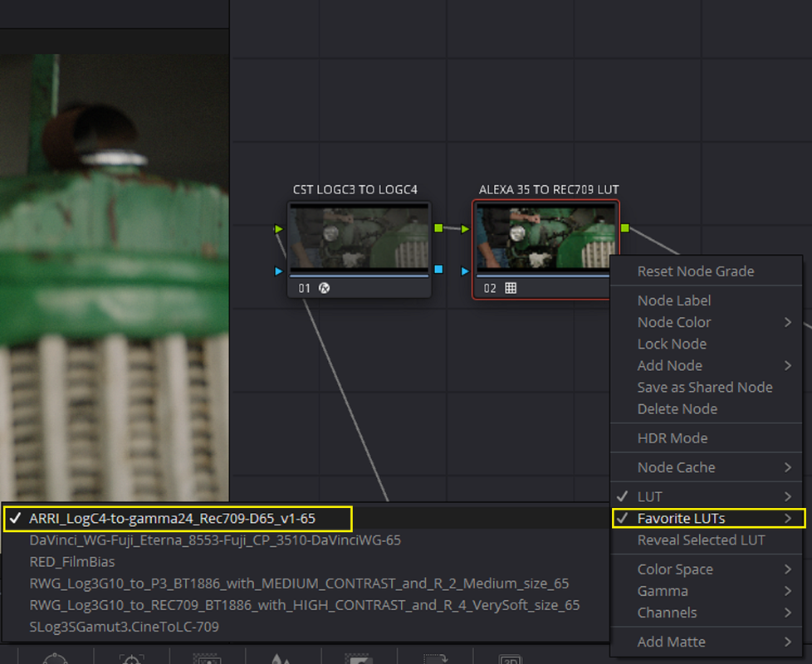Expand the Color Space submenu
Image resolution: width=812 pixels, height=664 pixels.
coord(707,570)
